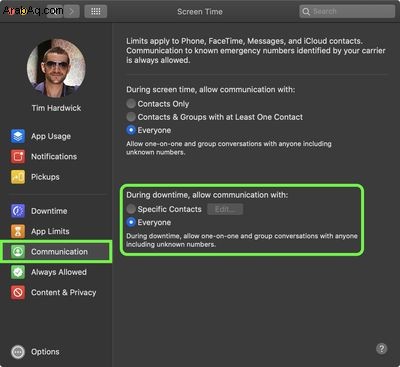Open the Always Allowed section

tap(59, 272)
